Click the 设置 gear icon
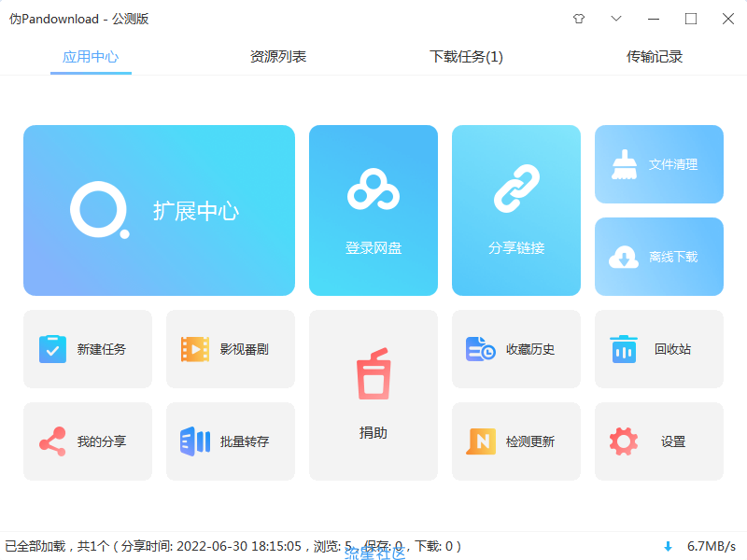The height and width of the screenshot is (560, 747). pyautogui.click(x=624, y=441)
